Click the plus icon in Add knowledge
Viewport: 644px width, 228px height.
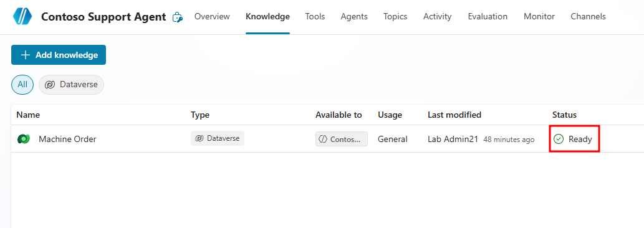click(26, 55)
